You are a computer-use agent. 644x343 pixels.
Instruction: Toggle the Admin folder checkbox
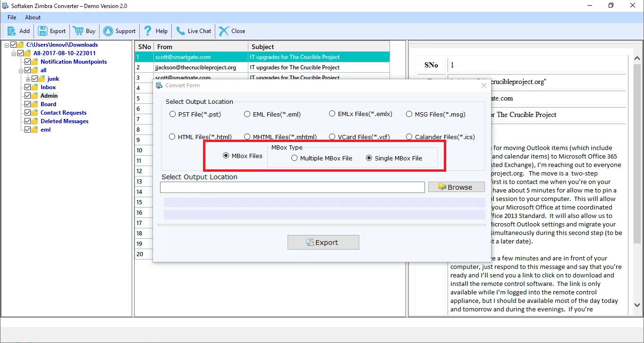pos(28,96)
